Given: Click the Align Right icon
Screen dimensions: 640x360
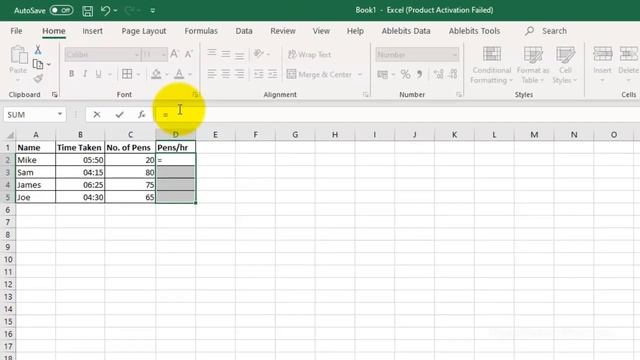Looking at the screenshot, I should 240,74.
